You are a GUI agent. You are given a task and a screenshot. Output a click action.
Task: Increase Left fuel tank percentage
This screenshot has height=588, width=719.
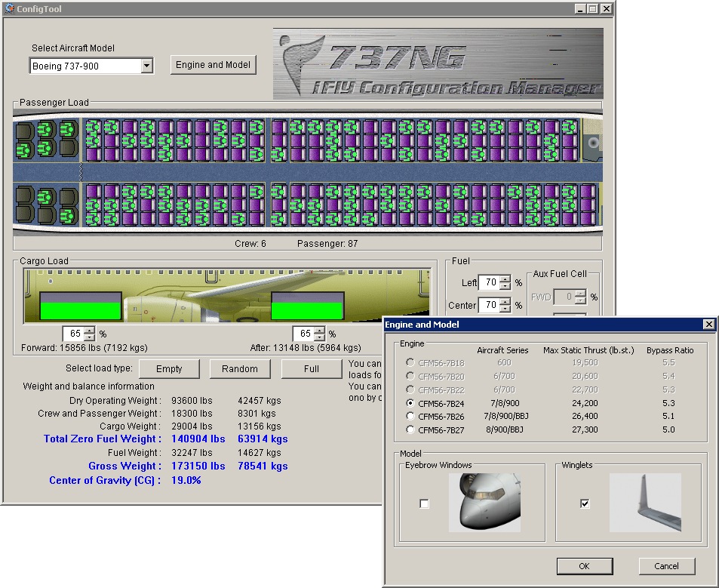[x=505, y=279]
